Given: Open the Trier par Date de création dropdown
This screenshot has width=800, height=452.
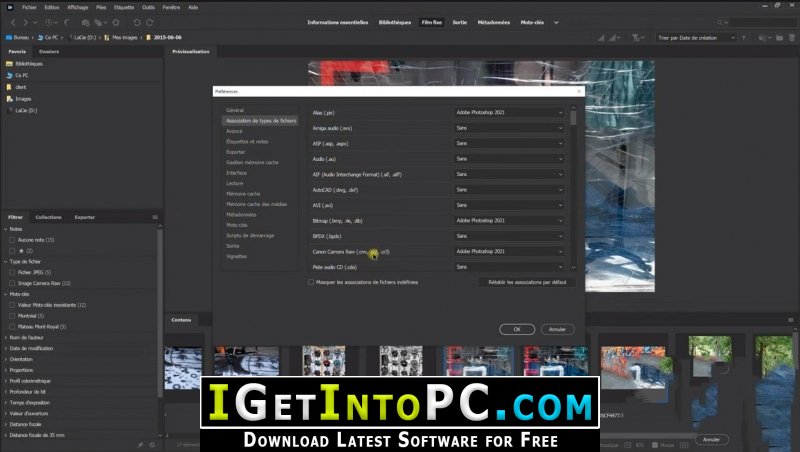Looking at the screenshot, I should tap(696, 38).
